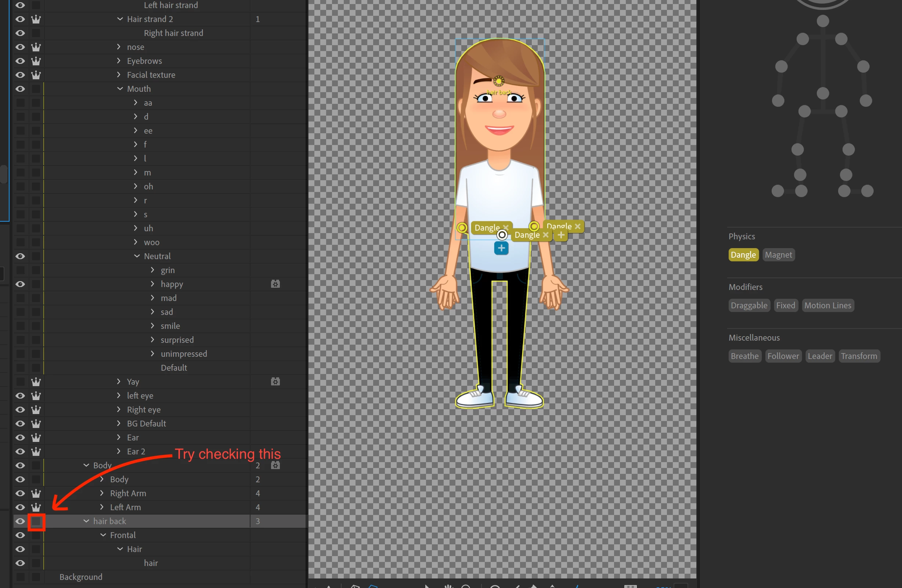The height and width of the screenshot is (588, 902).
Task: Click the crown icon beside nose layer
Action: [x=36, y=47]
